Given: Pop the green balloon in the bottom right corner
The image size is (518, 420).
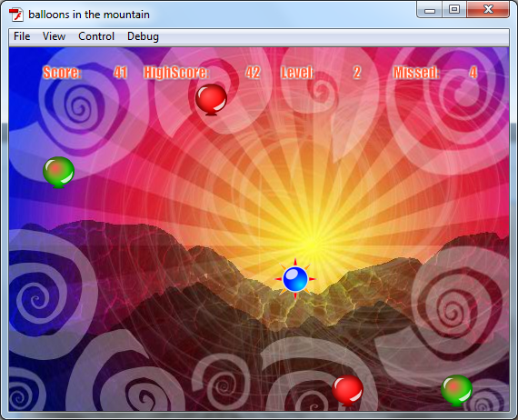Looking at the screenshot, I should (x=456, y=390).
